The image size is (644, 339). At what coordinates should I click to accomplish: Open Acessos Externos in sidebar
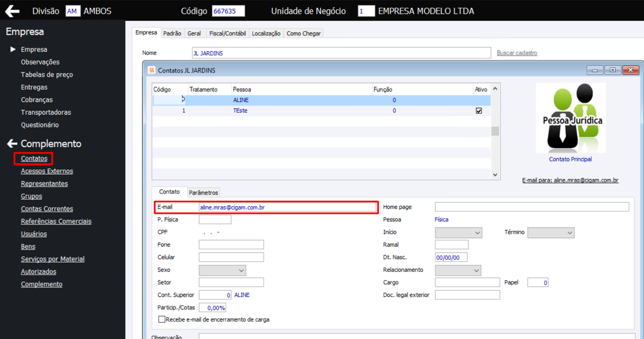click(47, 171)
